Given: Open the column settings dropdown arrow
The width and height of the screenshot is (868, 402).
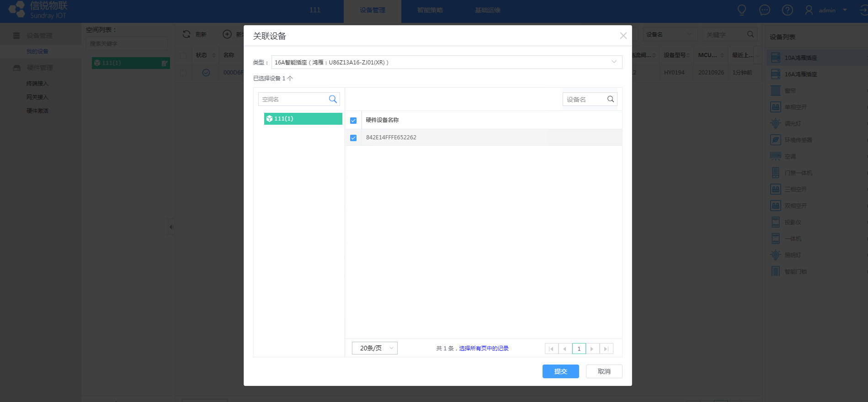Looking at the screenshot, I should [x=758, y=55].
